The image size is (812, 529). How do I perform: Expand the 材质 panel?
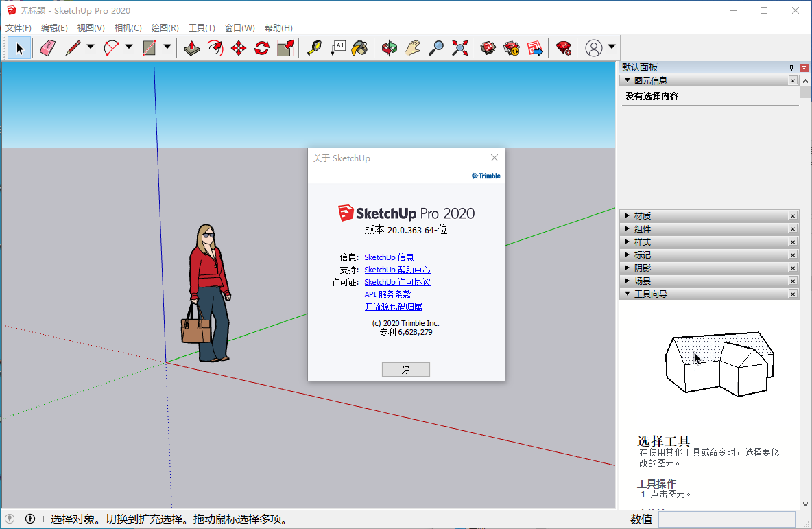[x=642, y=216]
